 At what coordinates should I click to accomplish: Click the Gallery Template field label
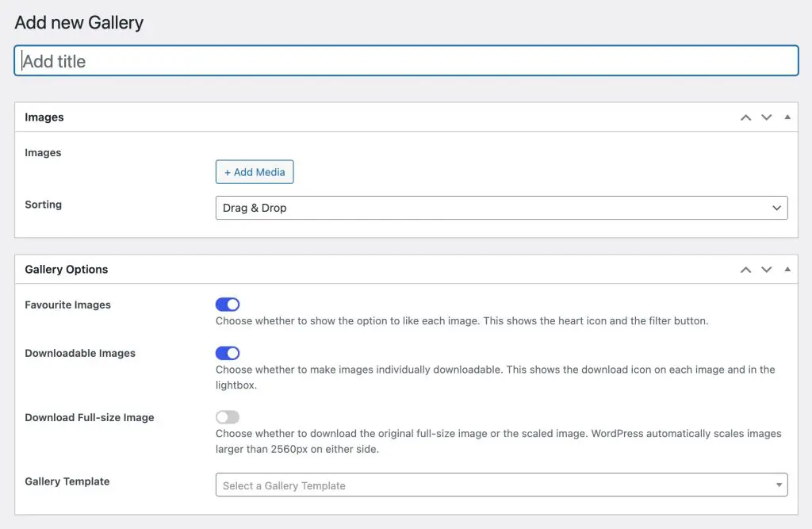point(67,481)
